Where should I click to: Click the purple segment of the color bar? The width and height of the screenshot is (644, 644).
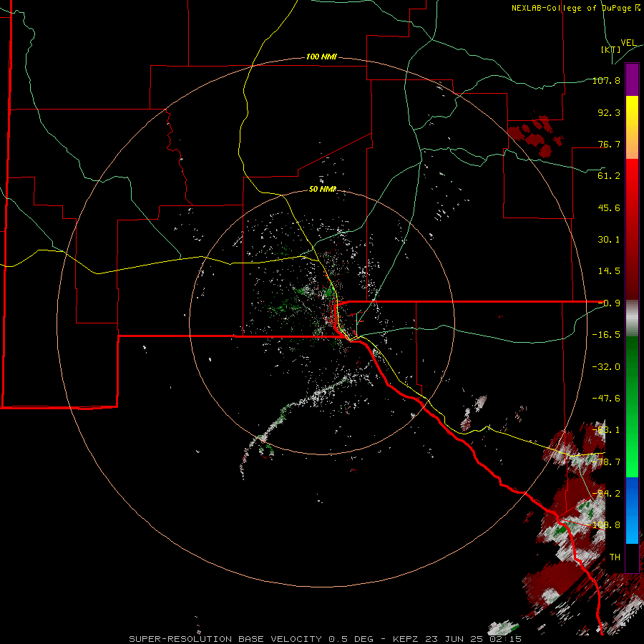632,80
